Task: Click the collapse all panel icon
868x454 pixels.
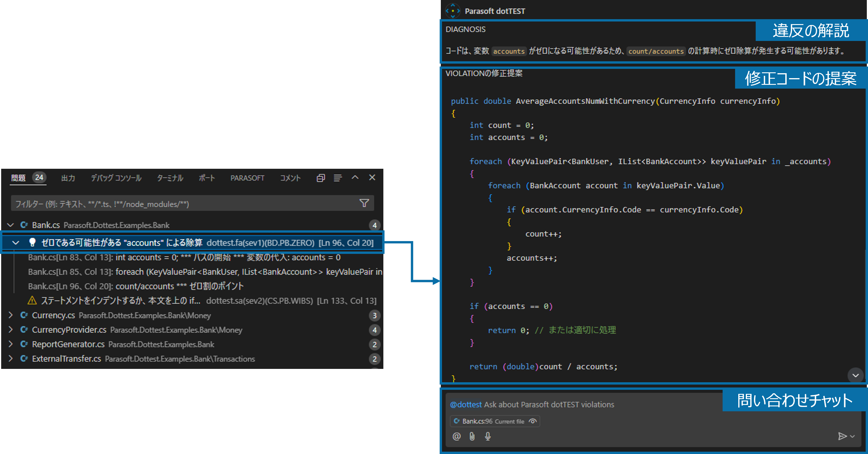Action: click(x=320, y=178)
